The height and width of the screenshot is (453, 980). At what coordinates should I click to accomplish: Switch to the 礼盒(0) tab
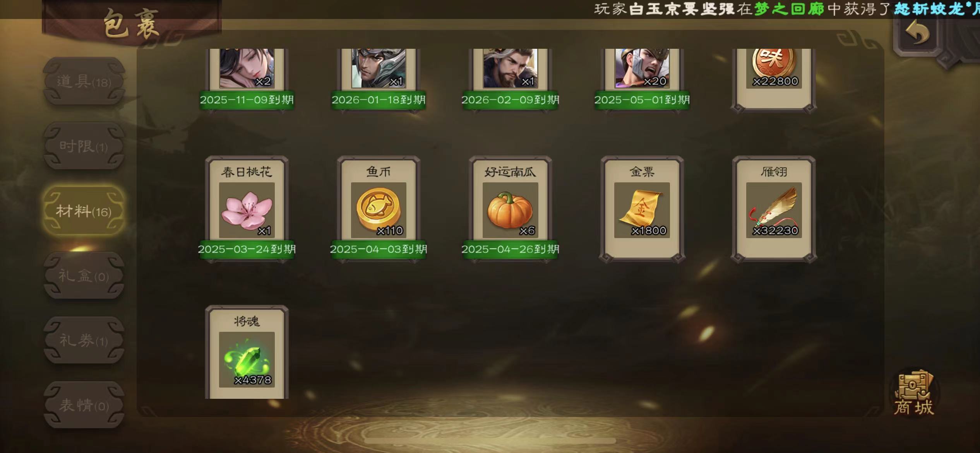click(84, 276)
